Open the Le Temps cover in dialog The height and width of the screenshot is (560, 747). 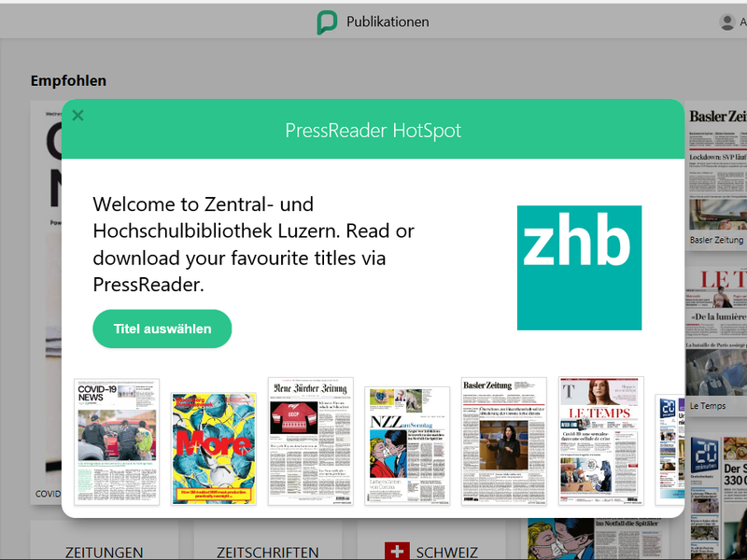click(x=601, y=441)
